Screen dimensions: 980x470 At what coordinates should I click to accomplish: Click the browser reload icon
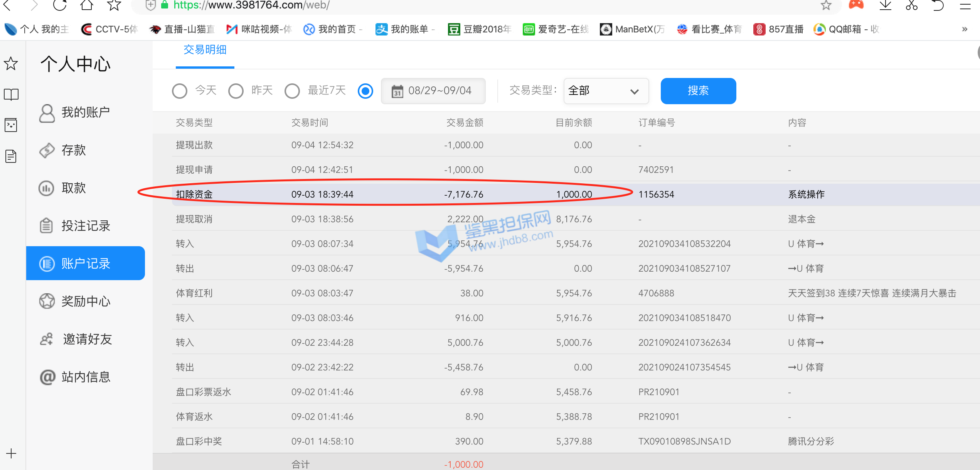coord(59,5)
